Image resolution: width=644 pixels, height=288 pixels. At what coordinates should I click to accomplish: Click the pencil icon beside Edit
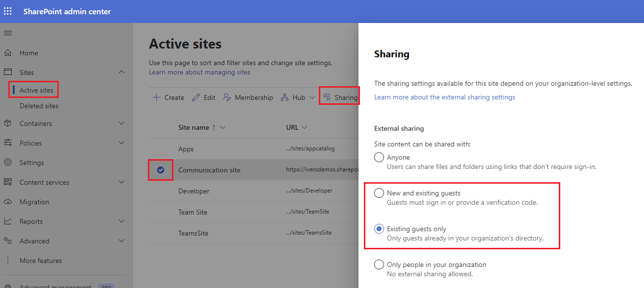pyautogui.click(x=196, y=97)
